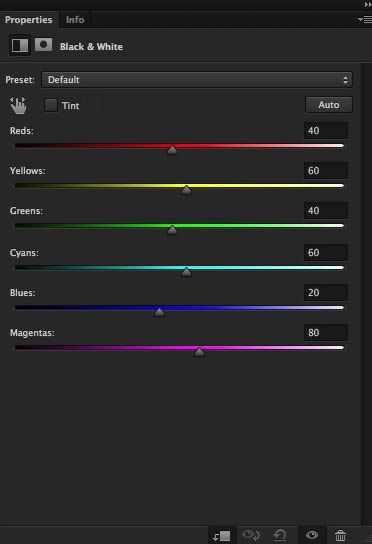Click the Tint label text
Viewport: 372px width, 544px height.
click(x=70, y=105)
